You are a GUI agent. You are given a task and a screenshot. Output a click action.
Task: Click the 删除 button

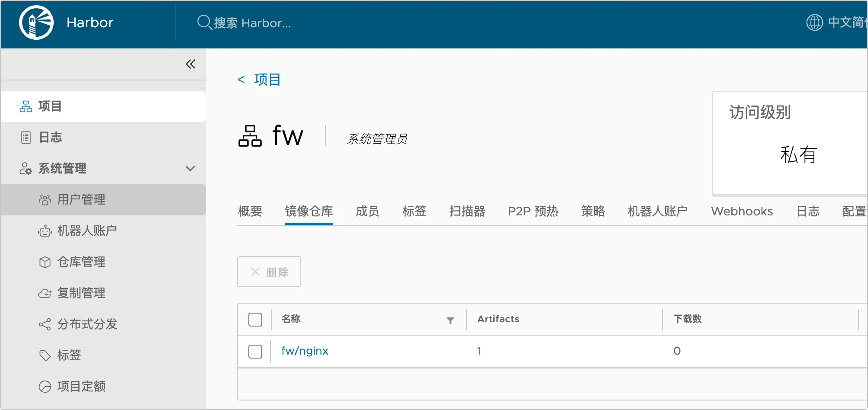269,272
